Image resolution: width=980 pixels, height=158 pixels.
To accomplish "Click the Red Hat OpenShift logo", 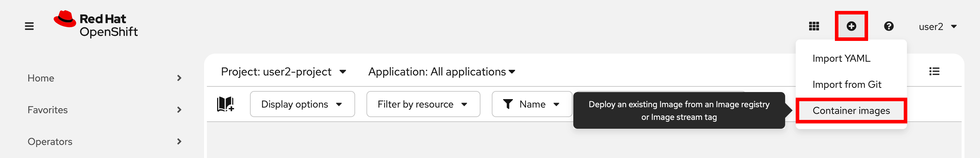I will pyautogui.click(x=95, y=25).
